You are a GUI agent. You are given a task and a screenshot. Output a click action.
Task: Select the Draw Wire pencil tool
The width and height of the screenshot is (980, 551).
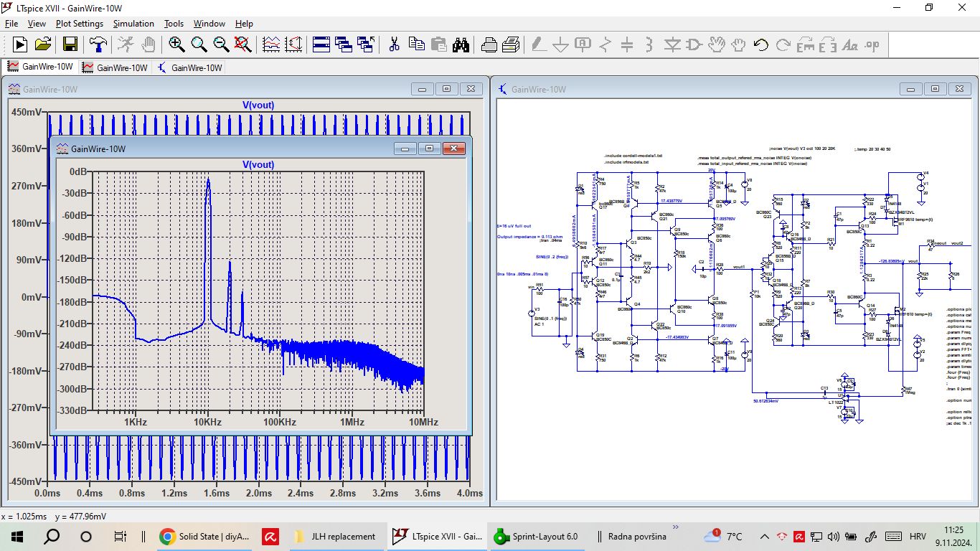[538, 44]
